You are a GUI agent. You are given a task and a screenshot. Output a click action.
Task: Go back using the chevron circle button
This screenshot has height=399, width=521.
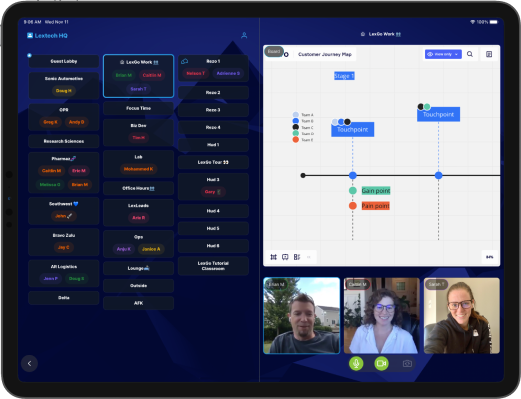click(29, 363)
